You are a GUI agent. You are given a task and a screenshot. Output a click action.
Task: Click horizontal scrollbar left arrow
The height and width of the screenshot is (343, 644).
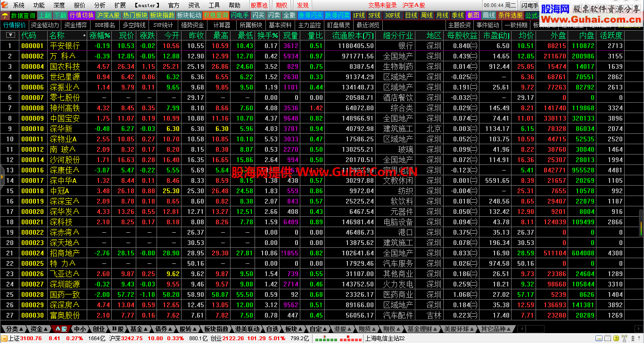pyautogui.click(x=522, y=329)
